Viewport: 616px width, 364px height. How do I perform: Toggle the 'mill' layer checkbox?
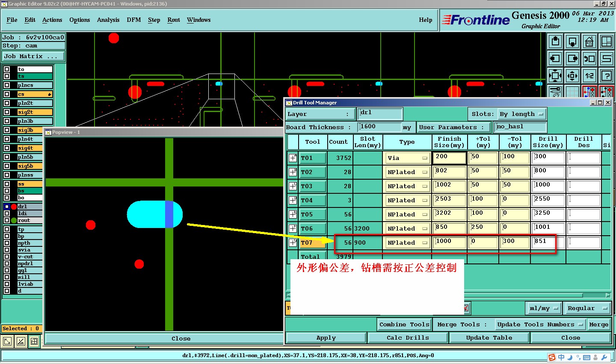point(7,277)
